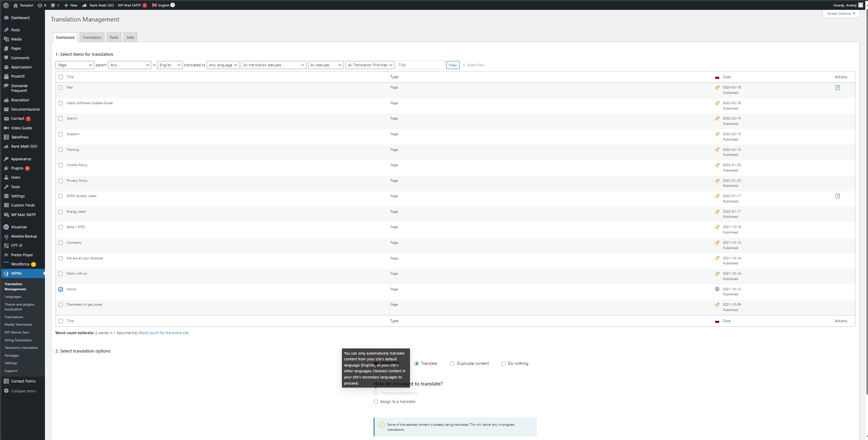The height and width of the screenshot is (440, 868).
Task: Click the New button in admin bar
Action: coord(71,5)
